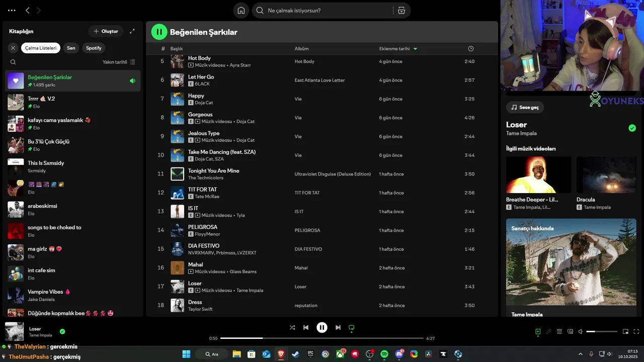
Task: Open the queue icon
Action: (559, 332)
